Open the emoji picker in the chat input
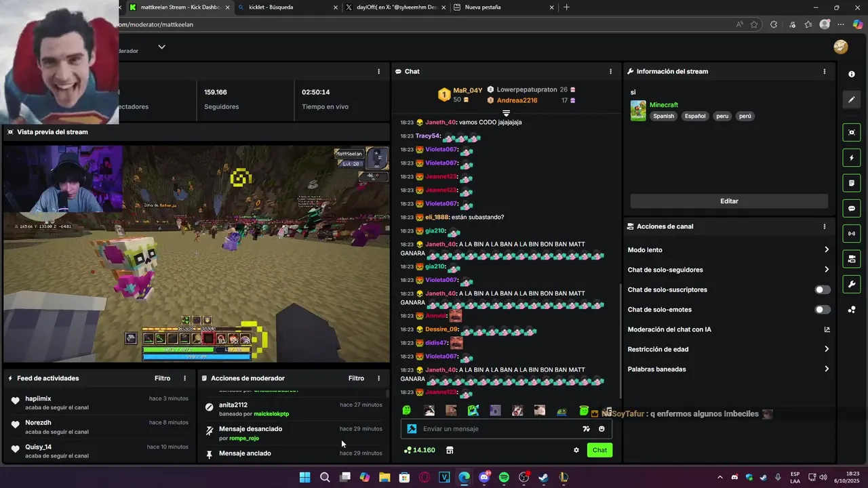This screenshot has width=868, height=488. click(x=601, y=429)
